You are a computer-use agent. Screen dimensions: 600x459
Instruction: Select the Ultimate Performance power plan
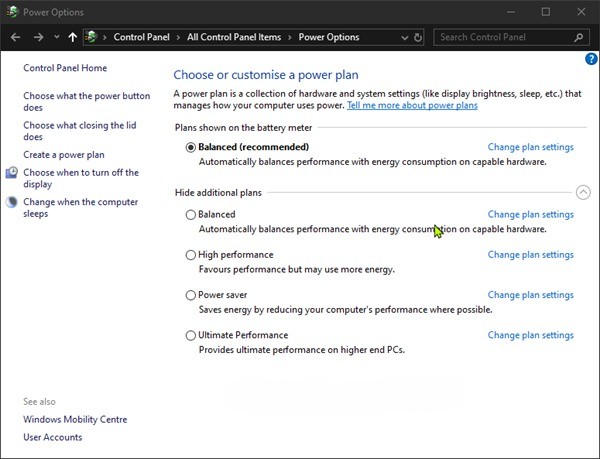(x=191, y=335)
